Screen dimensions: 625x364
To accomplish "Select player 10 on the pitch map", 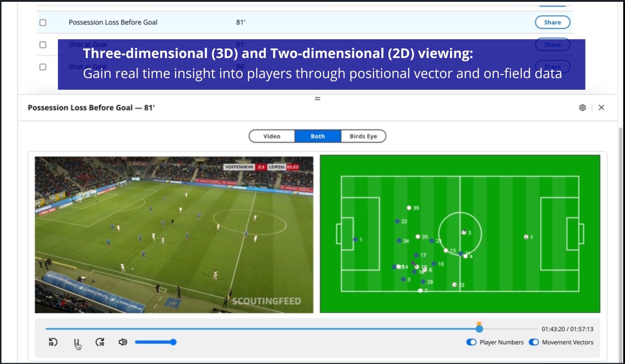I will pyautogui.click(x=434, y=264).
